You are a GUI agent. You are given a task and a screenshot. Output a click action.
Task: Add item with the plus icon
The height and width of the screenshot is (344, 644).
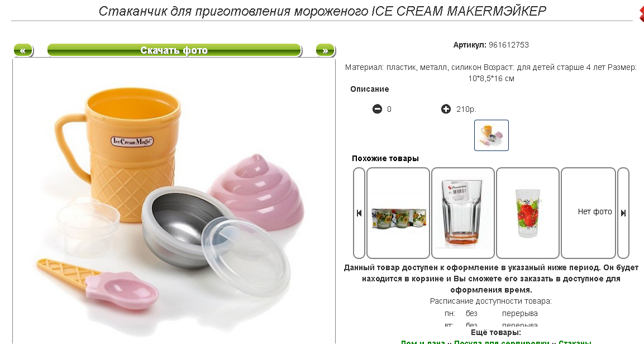[446, 109]
